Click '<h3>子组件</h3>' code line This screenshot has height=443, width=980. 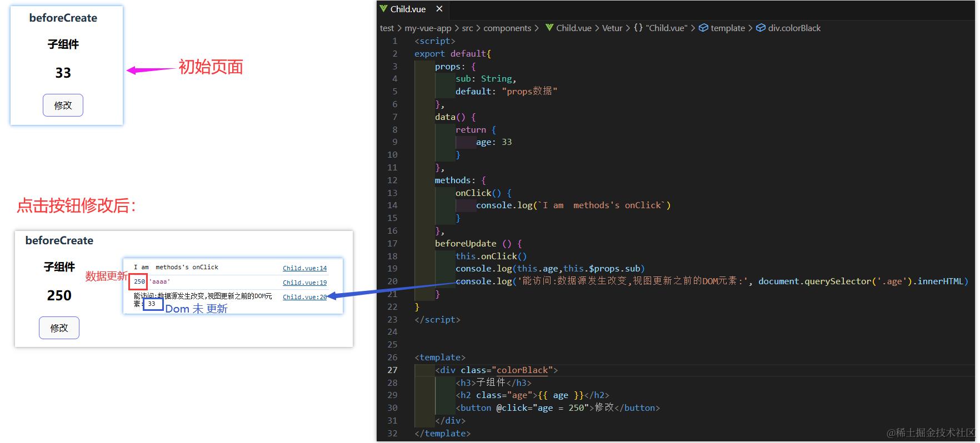pos(494,382)
